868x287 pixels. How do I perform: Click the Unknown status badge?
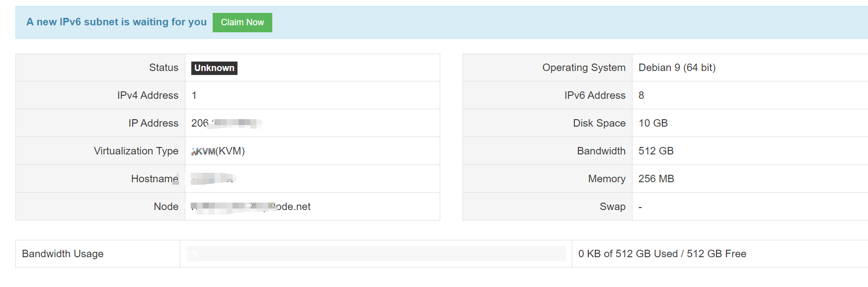click(x=214, y=68)
